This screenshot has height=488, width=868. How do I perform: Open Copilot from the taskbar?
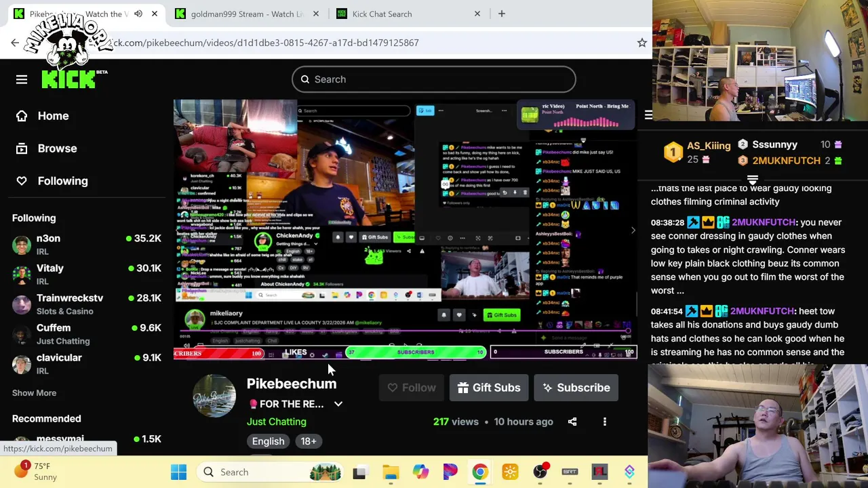[x=420, y=472]
